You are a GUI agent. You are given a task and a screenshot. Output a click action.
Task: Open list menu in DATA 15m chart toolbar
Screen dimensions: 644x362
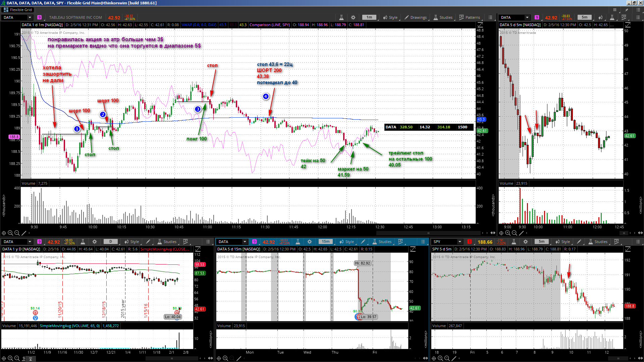(423, 242)
